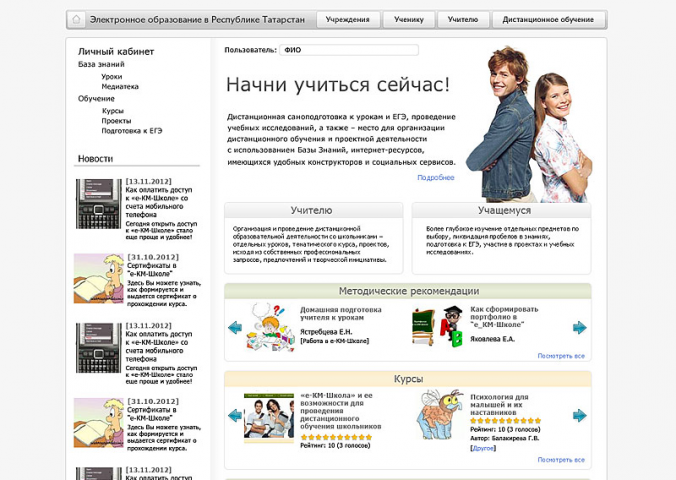Open first 13.11.2012 mobile payment news
The height and width of the screenshot is (480, 676).
coord(159,202)
